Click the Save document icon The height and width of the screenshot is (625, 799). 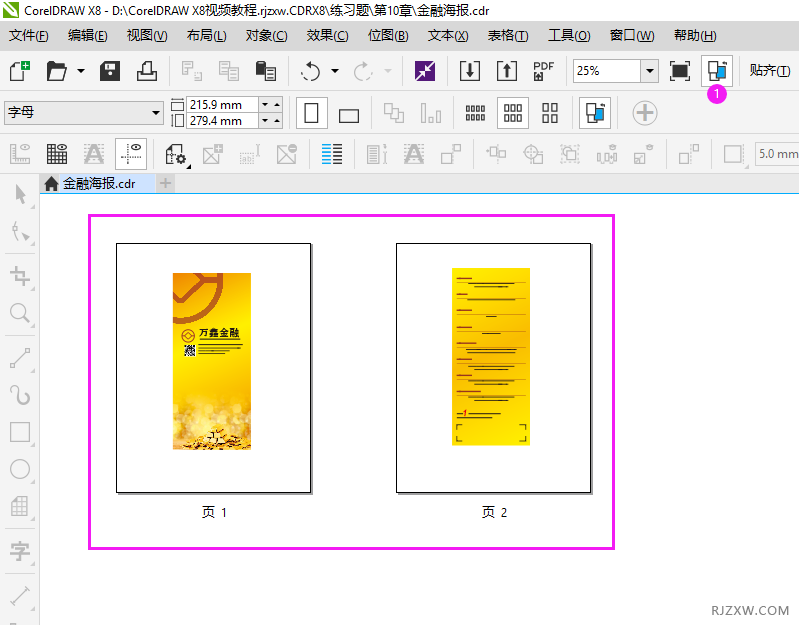click(110, 71)
